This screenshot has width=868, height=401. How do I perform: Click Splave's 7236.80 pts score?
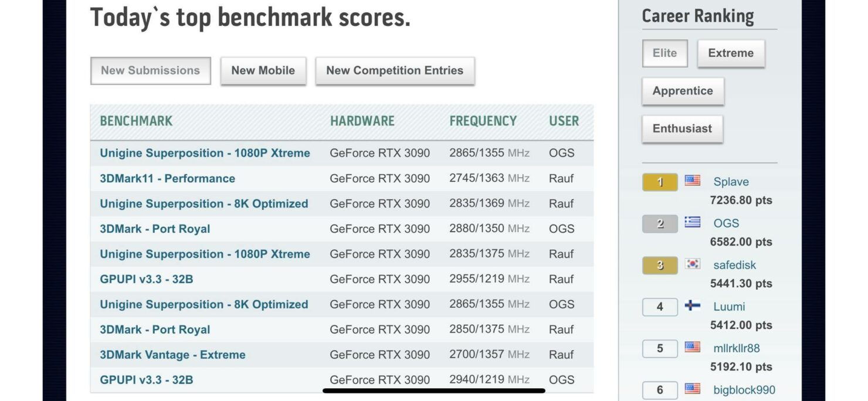[x=741, y=200]
